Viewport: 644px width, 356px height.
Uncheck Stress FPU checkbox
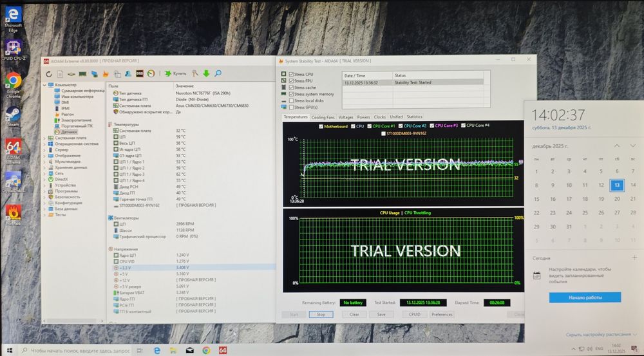(291, 81)
